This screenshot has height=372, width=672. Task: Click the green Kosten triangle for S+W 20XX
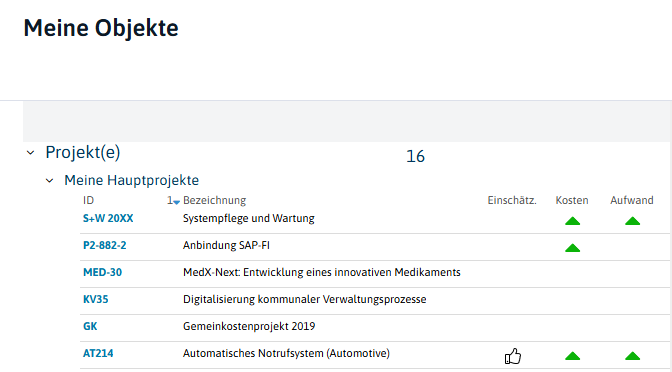572,221
